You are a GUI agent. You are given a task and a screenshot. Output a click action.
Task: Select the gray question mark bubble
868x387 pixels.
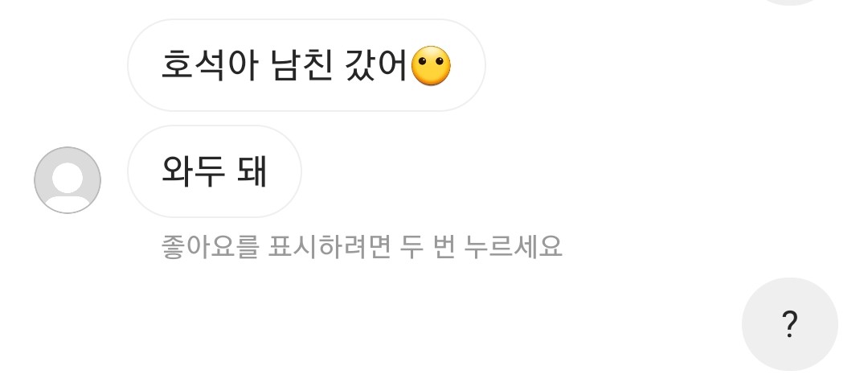[790, 324]
